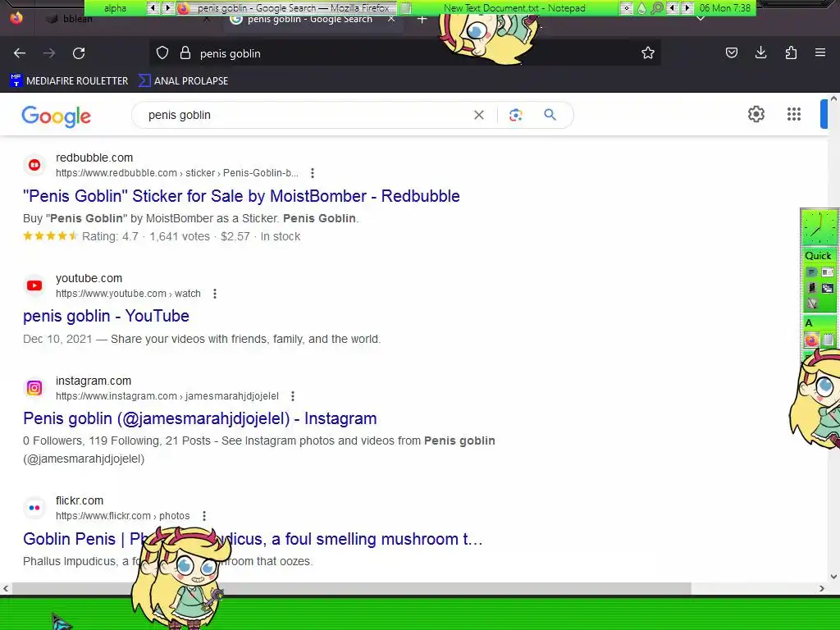This screenshot has height=630, width=840.
Task: Switch to previous workspace left of alpha
Action: 153,8
